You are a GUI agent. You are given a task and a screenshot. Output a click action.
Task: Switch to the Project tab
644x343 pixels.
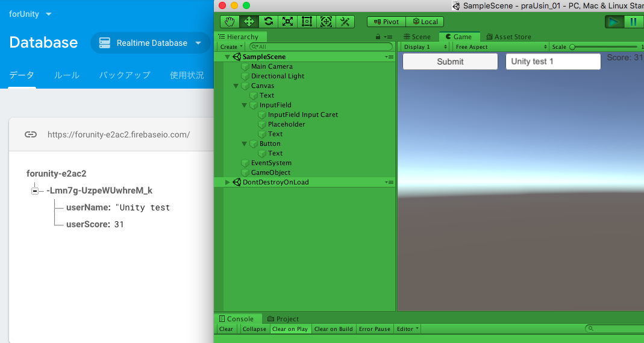283,319
